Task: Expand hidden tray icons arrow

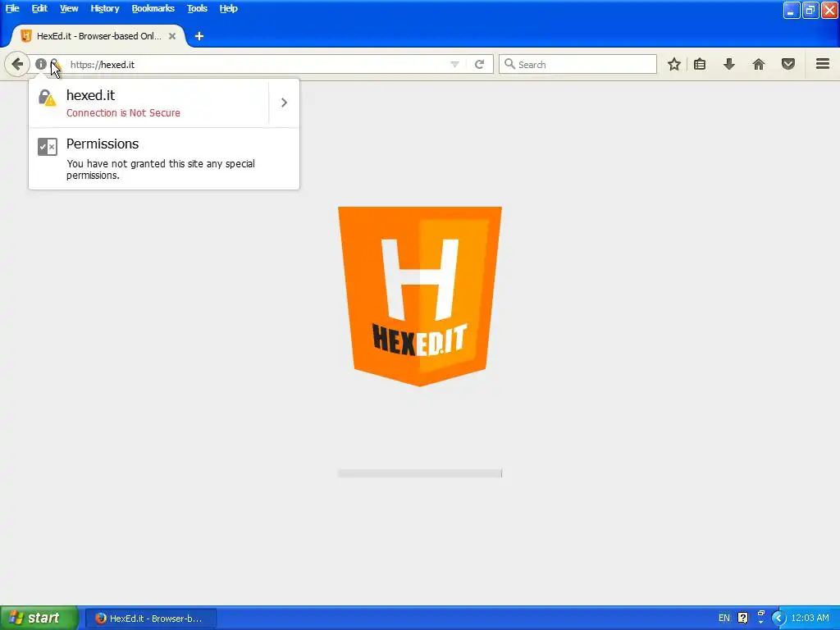Action: pyautogui.click(x=778, y=619)
